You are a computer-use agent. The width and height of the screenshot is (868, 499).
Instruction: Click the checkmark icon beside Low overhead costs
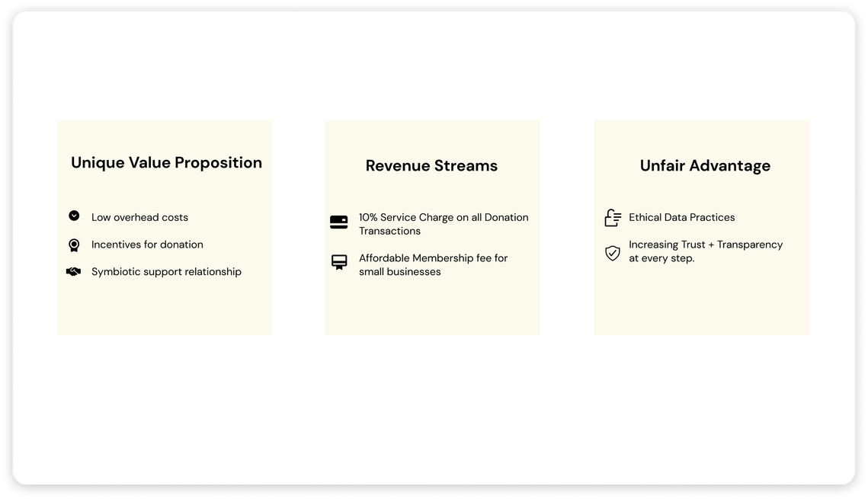click(x=74, y=216)
